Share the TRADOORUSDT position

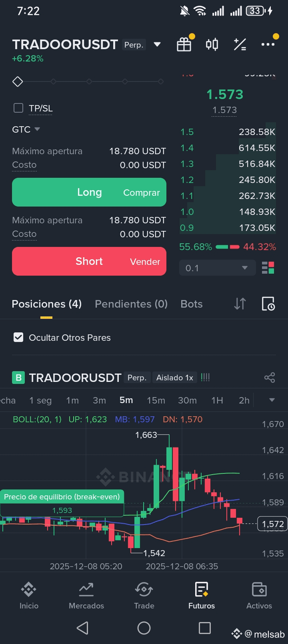tap(270, 378)
